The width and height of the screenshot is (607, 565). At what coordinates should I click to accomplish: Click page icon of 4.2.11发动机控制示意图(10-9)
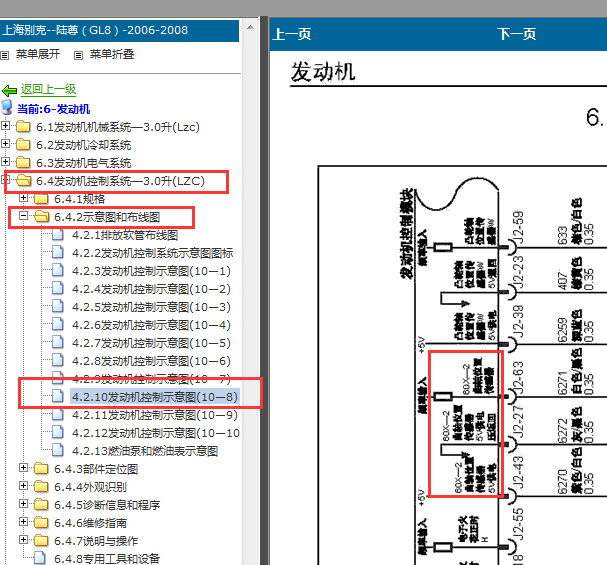[58, 415]
